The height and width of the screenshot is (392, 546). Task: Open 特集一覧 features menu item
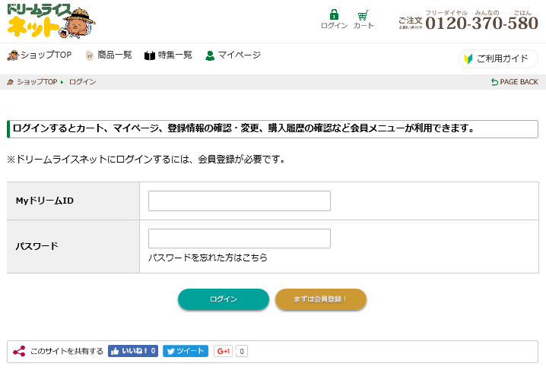[x=168, y=55]
